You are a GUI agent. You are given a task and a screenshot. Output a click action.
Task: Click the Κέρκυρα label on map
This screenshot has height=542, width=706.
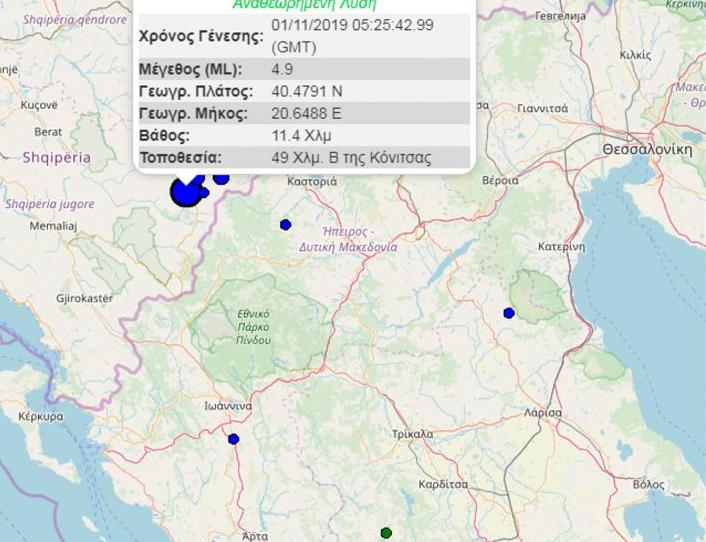point(39,414)
